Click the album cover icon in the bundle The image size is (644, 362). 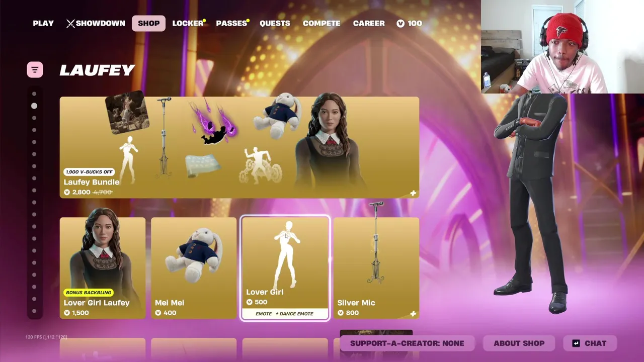point(127,112)
